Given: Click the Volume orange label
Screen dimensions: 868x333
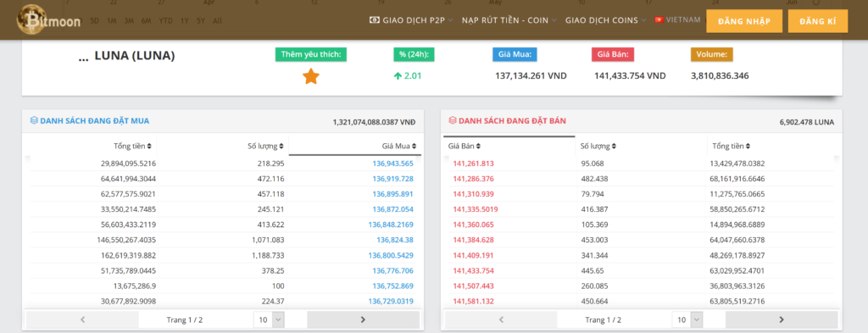Looking at the screenshot, I should [x=712, y=54].
